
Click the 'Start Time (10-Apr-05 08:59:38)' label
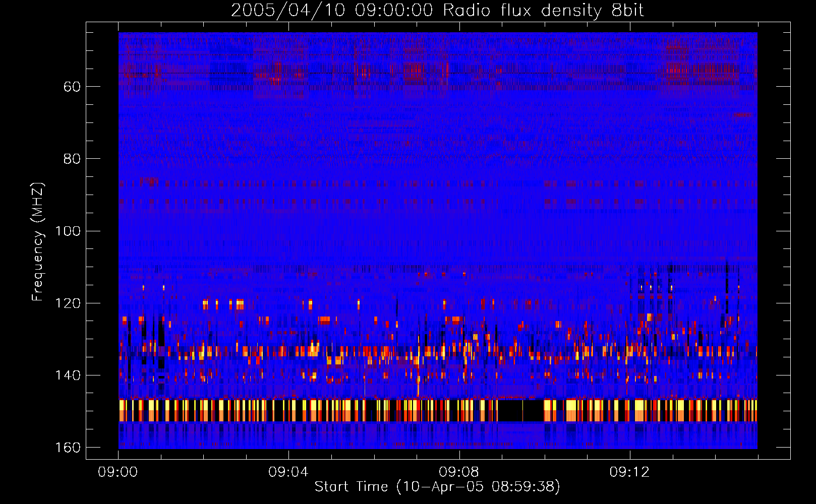point(437,487)
